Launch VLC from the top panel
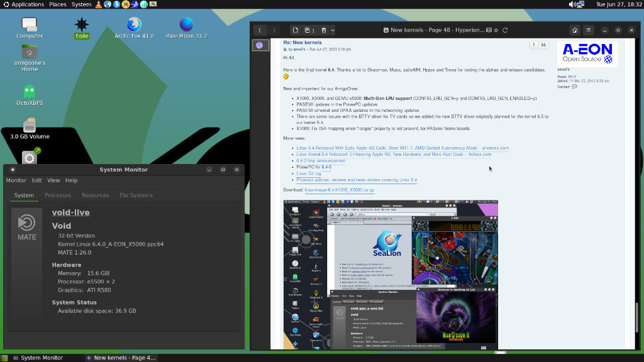The width and height of the screenshot is (644, 362). (99, 4)
